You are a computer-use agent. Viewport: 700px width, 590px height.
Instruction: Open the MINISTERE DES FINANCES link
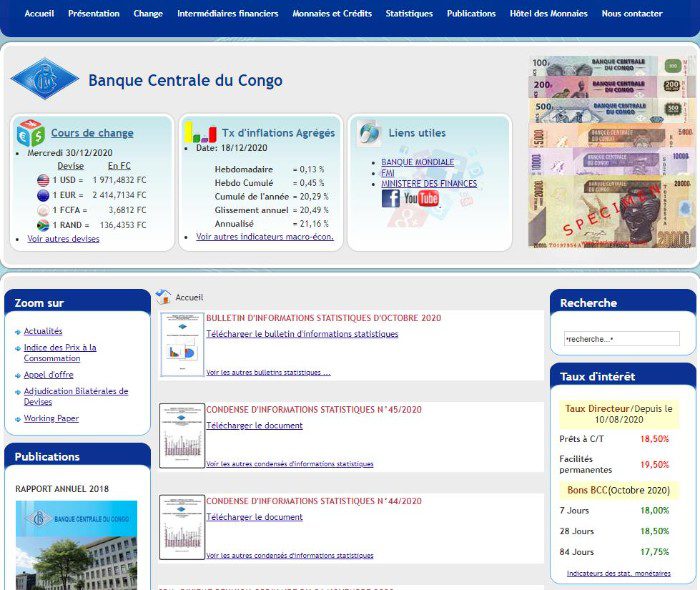[429, 183]
